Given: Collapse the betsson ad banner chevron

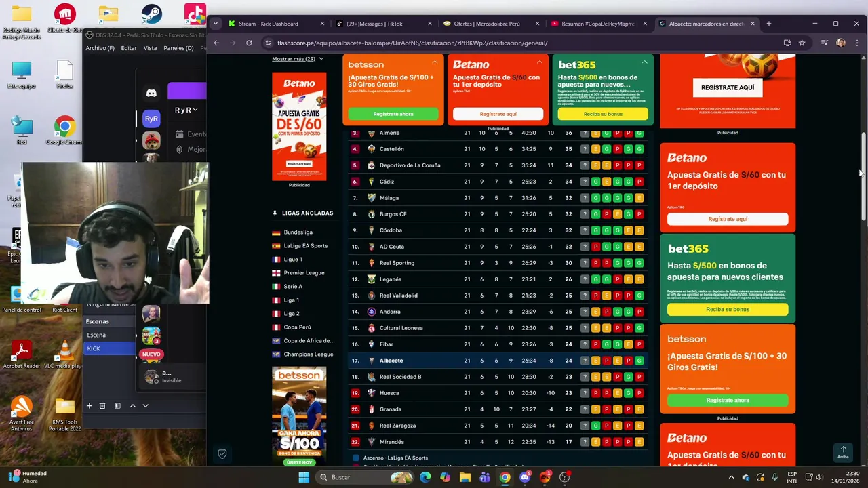Looking at the screenshot, I should 435,62.
